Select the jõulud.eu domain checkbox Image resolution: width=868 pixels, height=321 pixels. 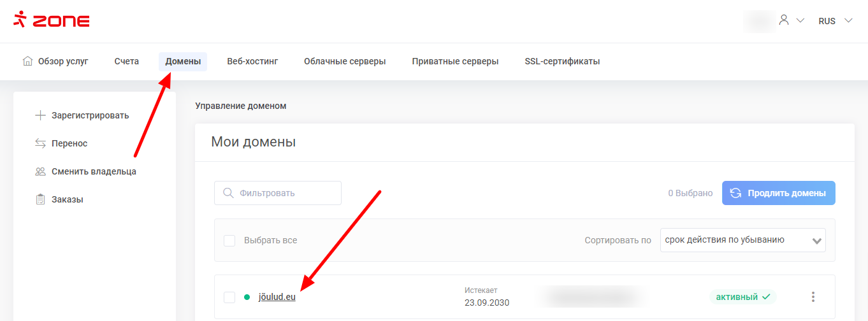tap(229, 297)
